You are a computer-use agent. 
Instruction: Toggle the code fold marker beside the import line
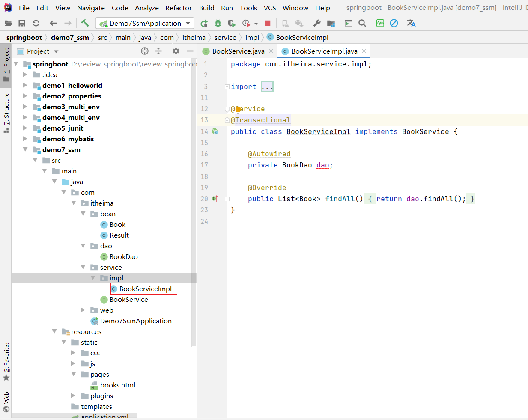(x=227, y=86)
